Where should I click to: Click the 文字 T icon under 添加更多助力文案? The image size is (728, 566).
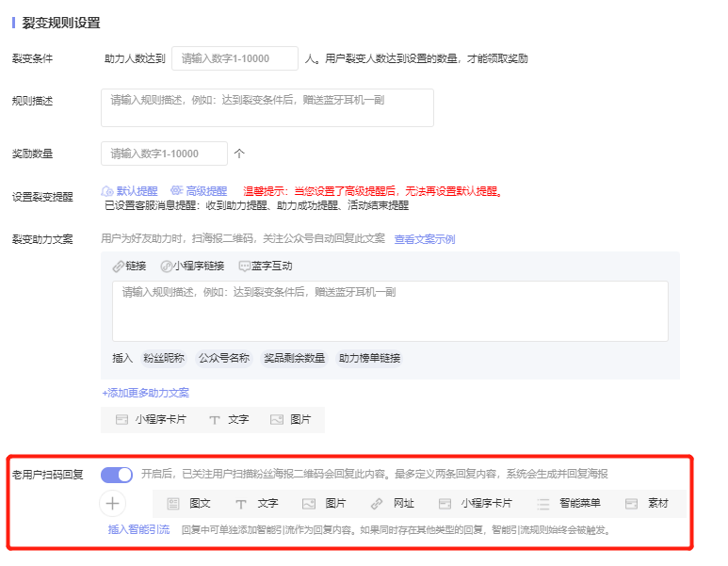click(214, 420)
